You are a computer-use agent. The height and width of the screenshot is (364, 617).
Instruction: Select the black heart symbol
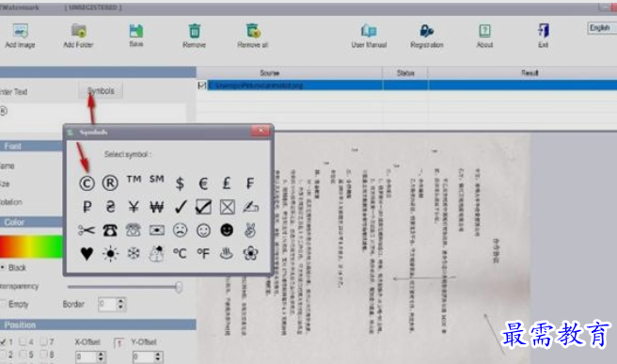coord(87,253)
